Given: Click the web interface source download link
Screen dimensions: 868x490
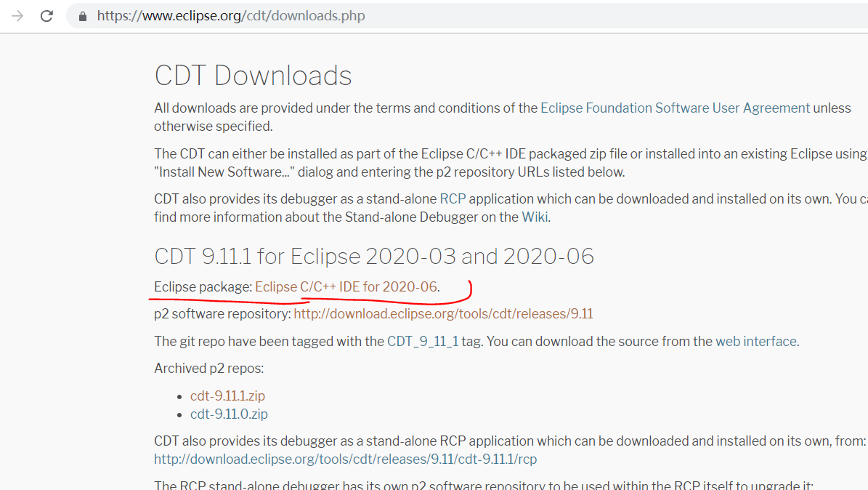Looking at the screenshot, I should [x=755, y=341].
